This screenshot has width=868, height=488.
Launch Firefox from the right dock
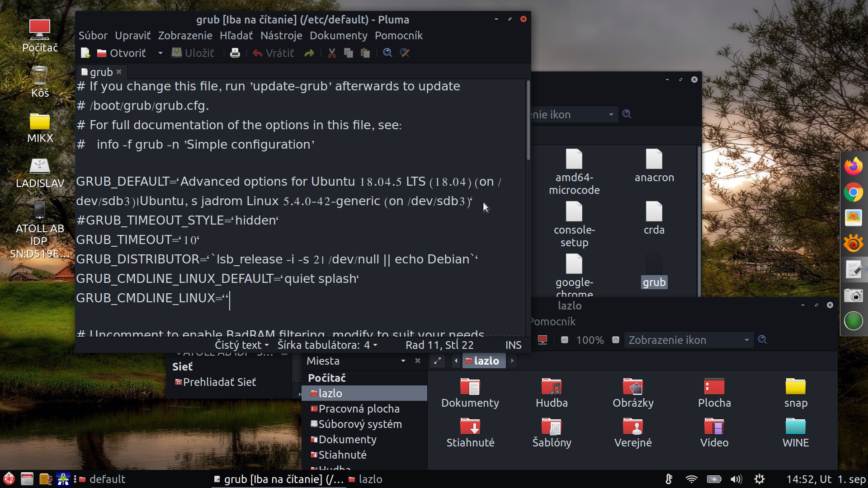[x=853, y=166]
